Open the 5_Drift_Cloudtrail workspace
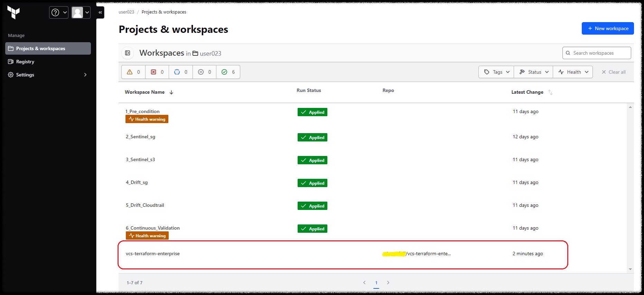The width and height of the screenshot is (644, 295). (x=145, y=205)
